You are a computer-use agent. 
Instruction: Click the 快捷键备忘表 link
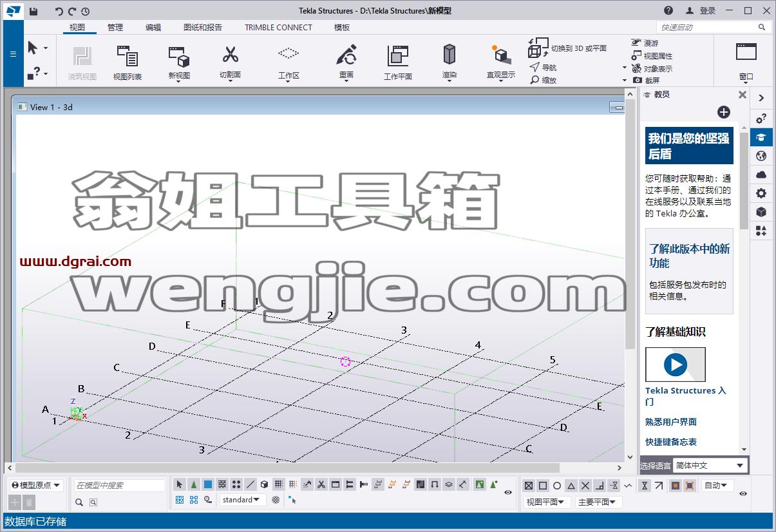(671, 442)
